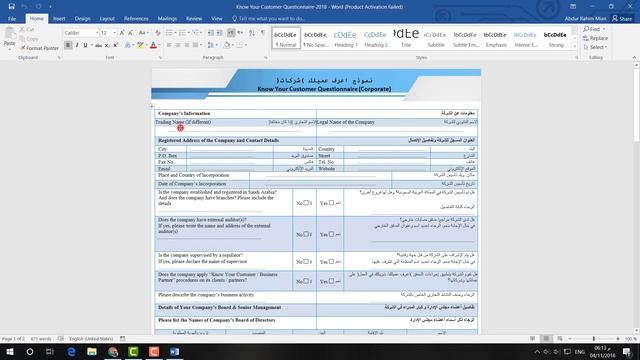
Task: Select No for Know Your Customer procedures
Action: [x=306, y=281]
